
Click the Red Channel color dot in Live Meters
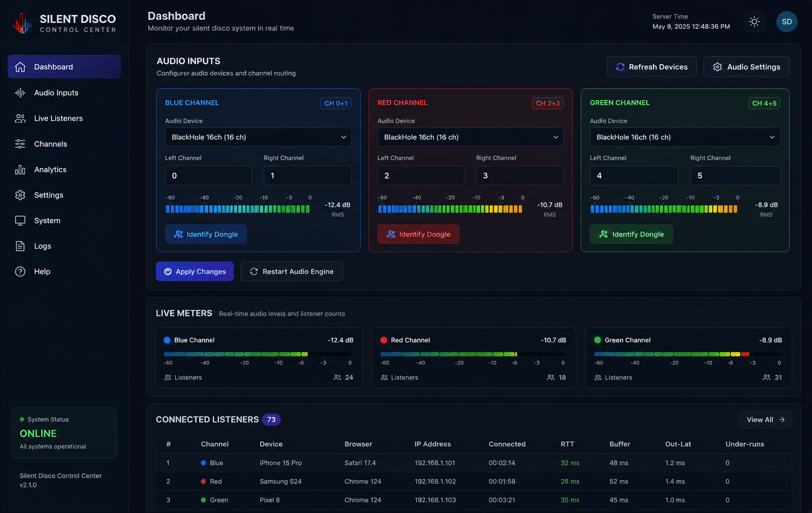coord(383,340)
